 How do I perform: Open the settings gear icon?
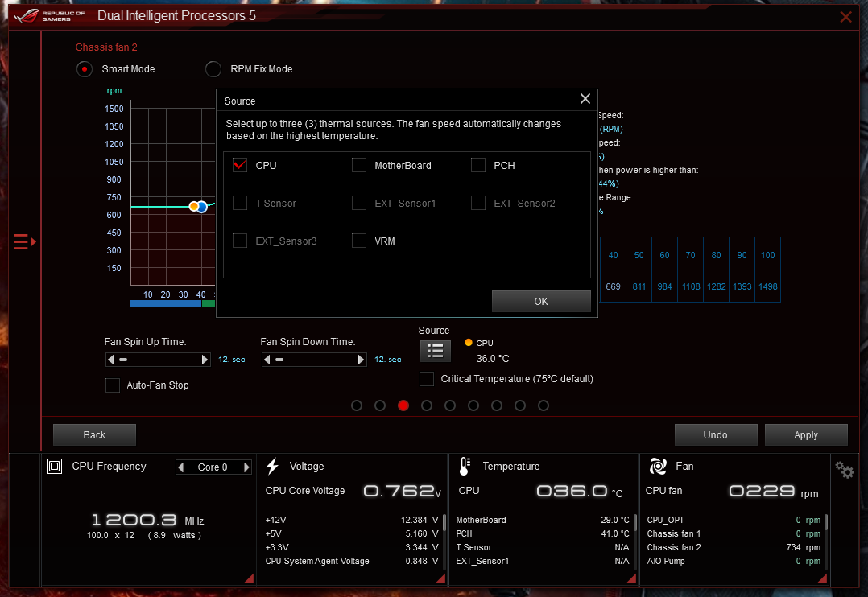(x=844, y=470)
